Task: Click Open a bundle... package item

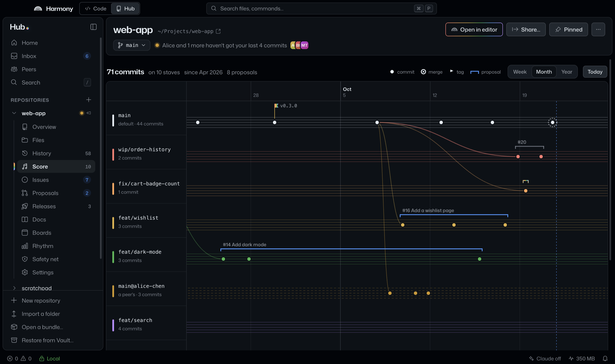Action: click(x=51, y=327)
